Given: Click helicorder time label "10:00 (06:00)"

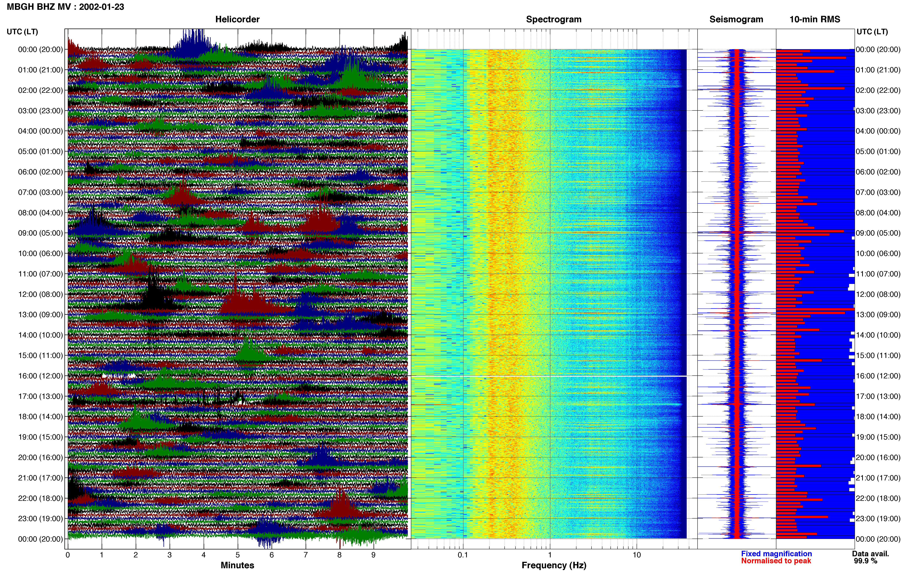Looking at the screenshot, I should 40,253.
